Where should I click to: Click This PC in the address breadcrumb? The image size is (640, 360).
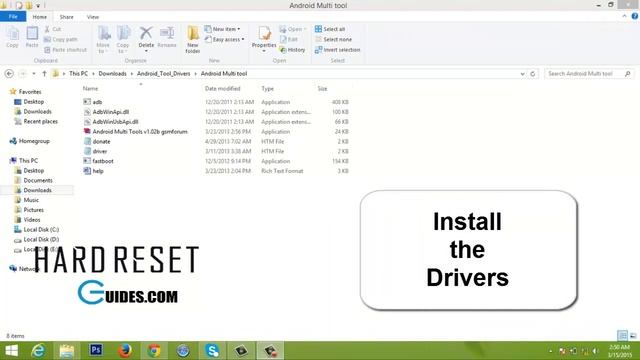(x=78, y=73)
